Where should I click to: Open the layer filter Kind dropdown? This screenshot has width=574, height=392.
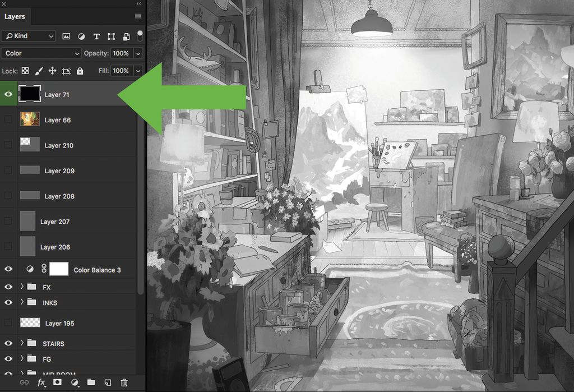coord(28,36)
